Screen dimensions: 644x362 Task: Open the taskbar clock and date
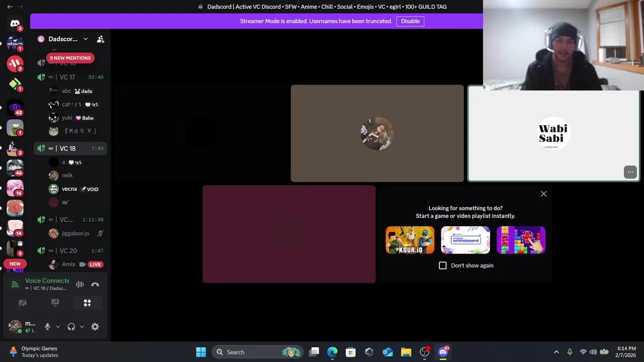coord(626,352)
